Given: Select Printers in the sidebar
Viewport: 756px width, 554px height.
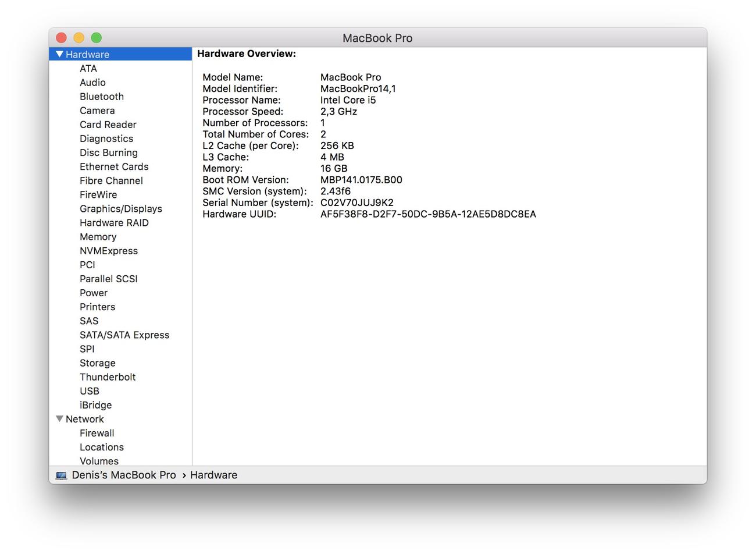Looking at the screenshot, I should tap(98, 307).
